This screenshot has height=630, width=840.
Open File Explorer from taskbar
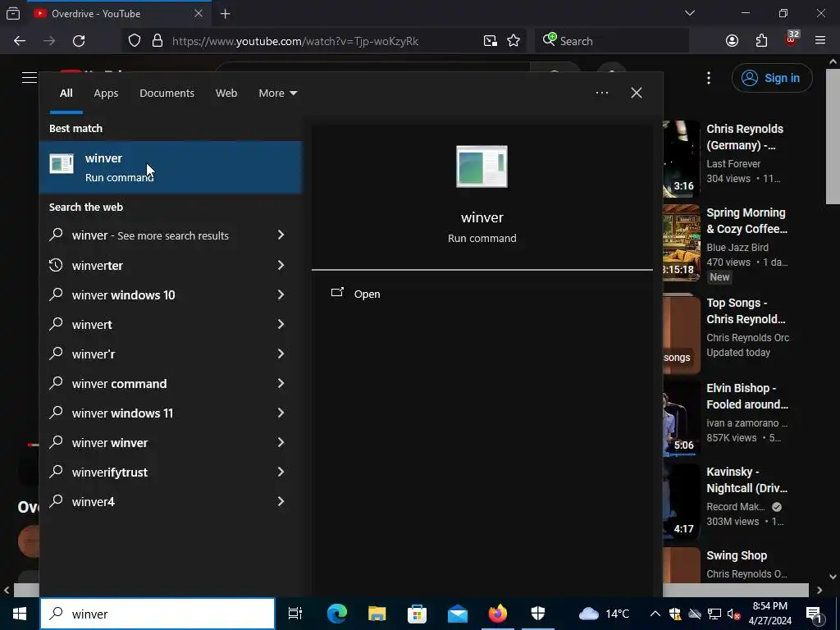[377, 614]
